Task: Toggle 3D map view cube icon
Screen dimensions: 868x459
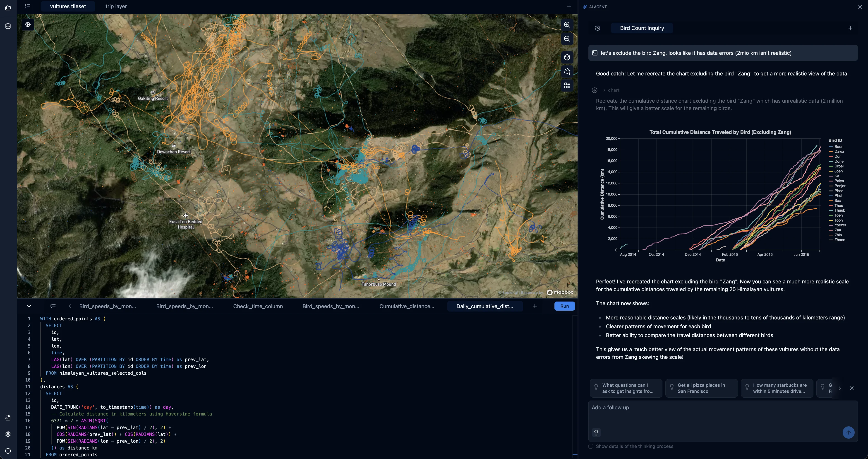Action: pos(567,57)
